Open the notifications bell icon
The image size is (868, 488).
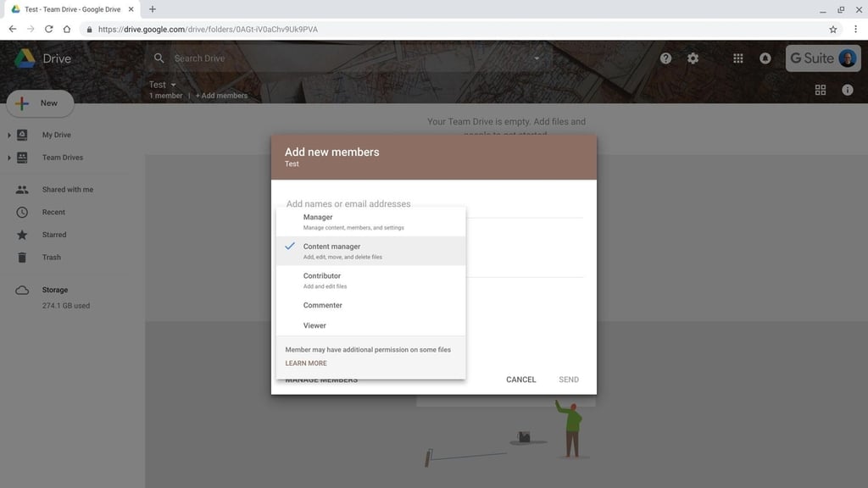[765, 58]
